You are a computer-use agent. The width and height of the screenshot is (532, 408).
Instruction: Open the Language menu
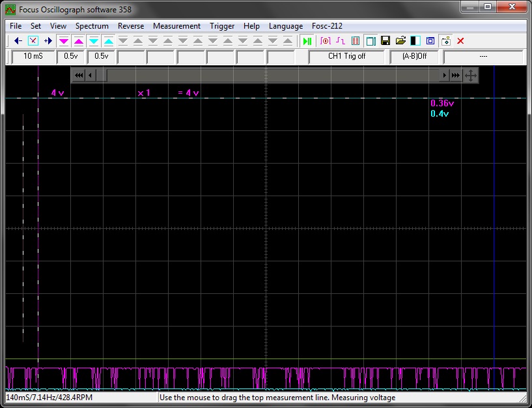[x=286, y=26]
